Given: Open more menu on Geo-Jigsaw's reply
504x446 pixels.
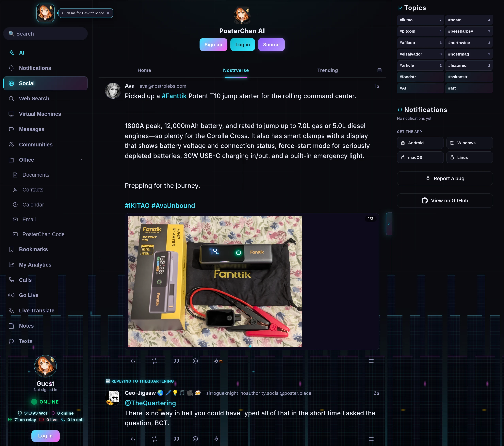Looking at the screenshot, I should pyautogui.click(x=371, y=439).
